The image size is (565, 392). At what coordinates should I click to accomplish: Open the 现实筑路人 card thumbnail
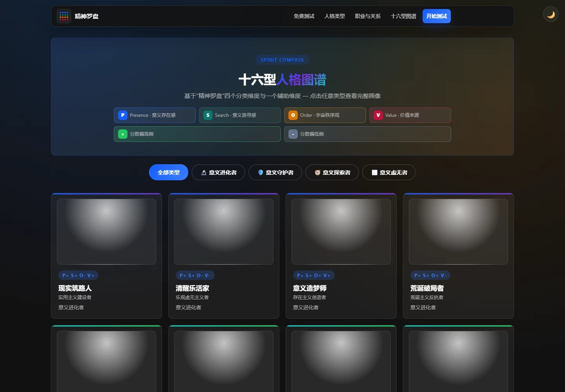click(106, 232)
